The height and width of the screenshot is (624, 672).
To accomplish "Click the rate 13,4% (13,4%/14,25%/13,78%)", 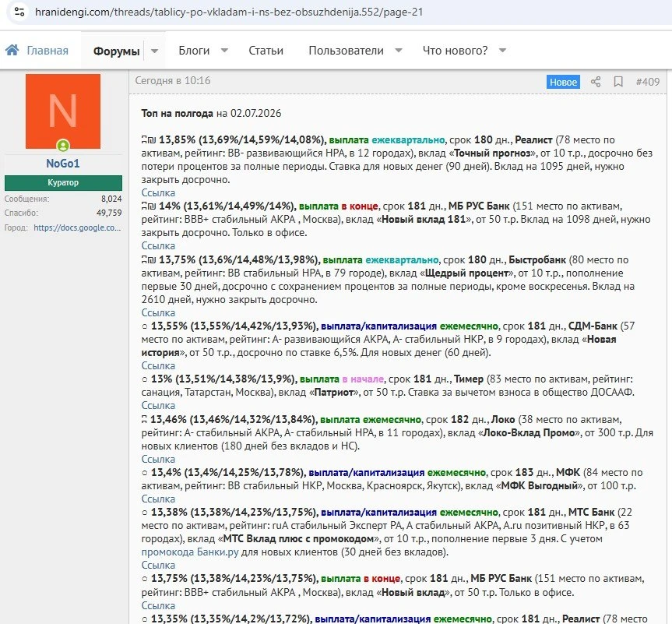I will [228, 473].
